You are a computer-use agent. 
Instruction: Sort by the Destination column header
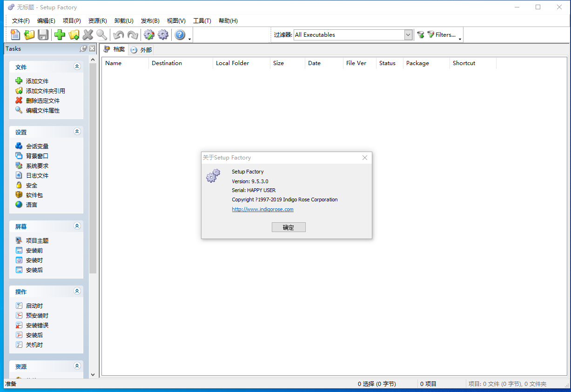(x=181, y=63)
